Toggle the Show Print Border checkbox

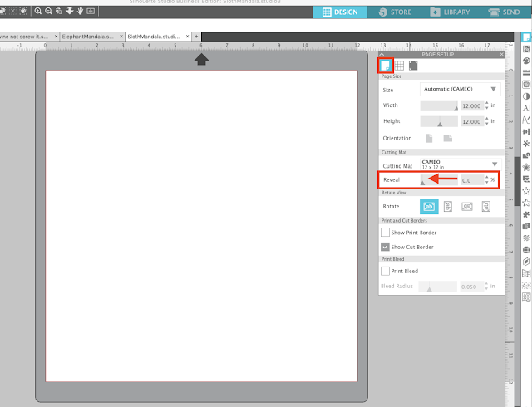click(385, 233)
